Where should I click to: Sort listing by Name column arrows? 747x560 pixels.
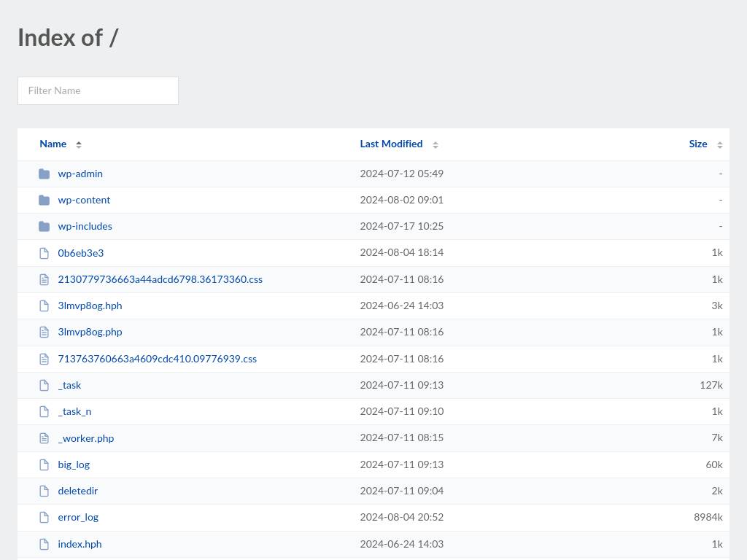79,144
